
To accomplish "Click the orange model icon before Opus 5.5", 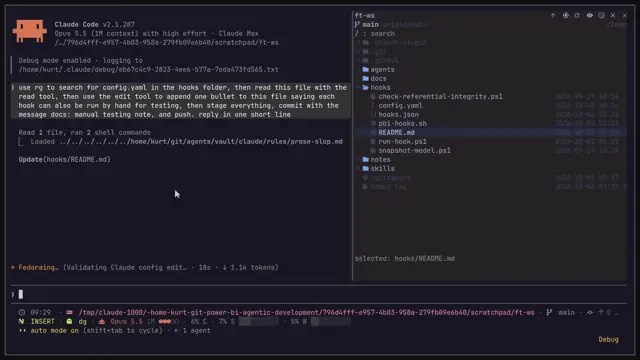I will pyautogui.click(x=102, y=322).
